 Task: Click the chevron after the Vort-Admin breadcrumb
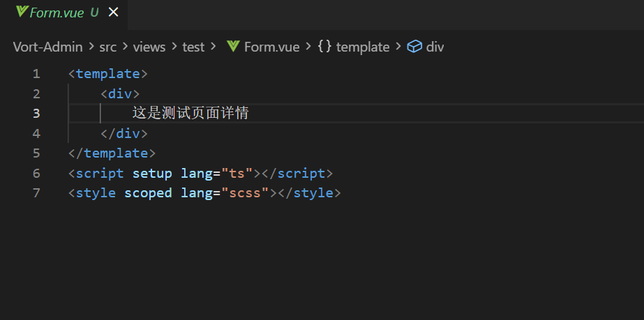pyautogui.click(x=91, y=47)
